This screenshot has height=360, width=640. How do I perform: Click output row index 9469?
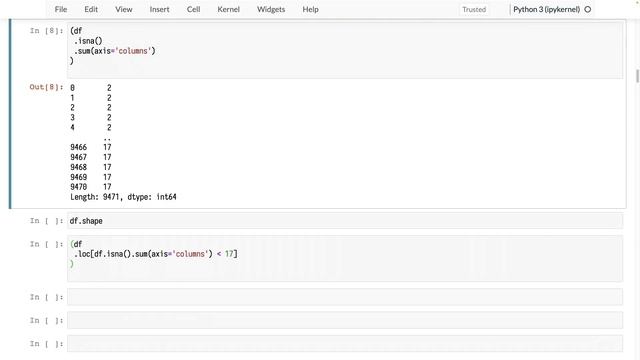point(78,177)
